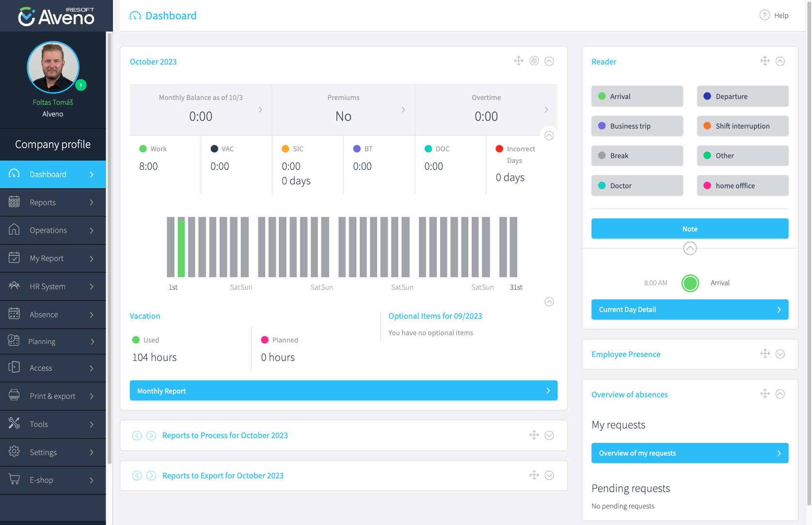The height and width of the screenshot is (525, 812).
Task: Click the home offfice reader button
Action: [743, 185]
